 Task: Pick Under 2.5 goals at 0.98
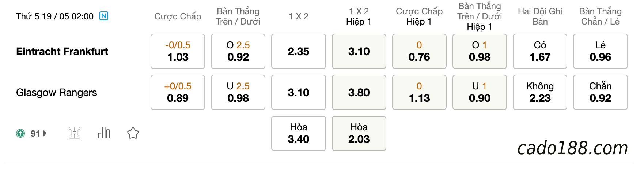[238, 92]
